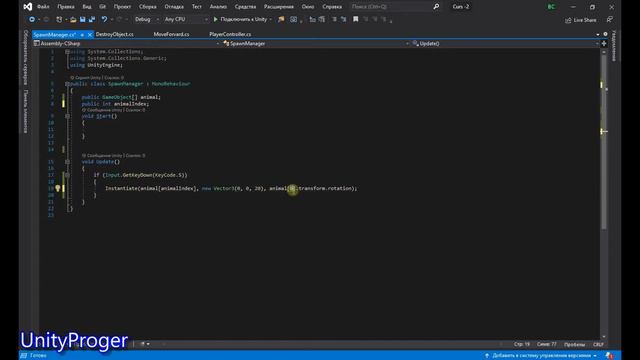The width and height of the screenshot is (640, 360).
Task: Open the Файл menu
Action: point(43,7)
